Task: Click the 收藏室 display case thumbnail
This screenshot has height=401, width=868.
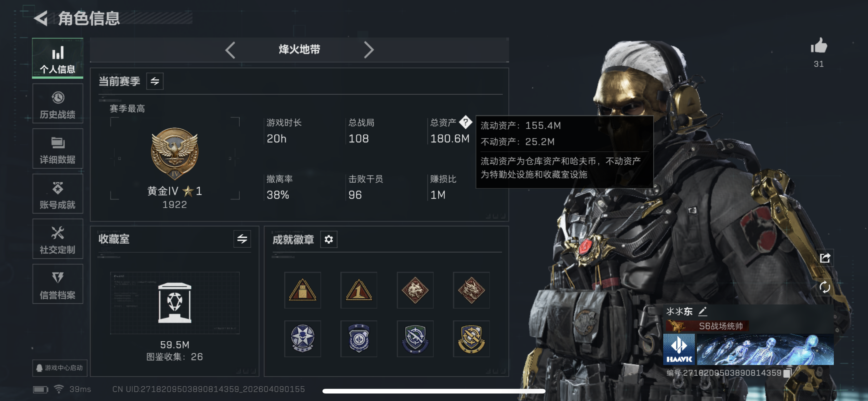Action: coord(175,303)
